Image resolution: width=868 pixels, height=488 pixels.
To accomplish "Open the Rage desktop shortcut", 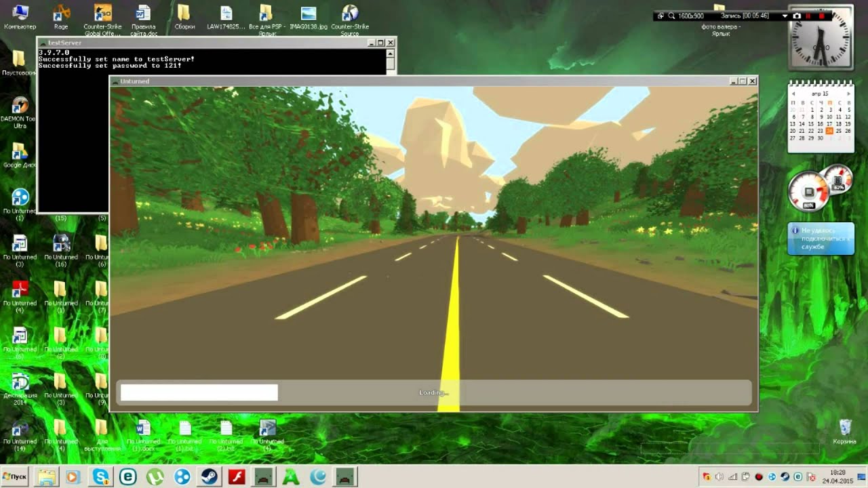I will click(x=61, y=17).
